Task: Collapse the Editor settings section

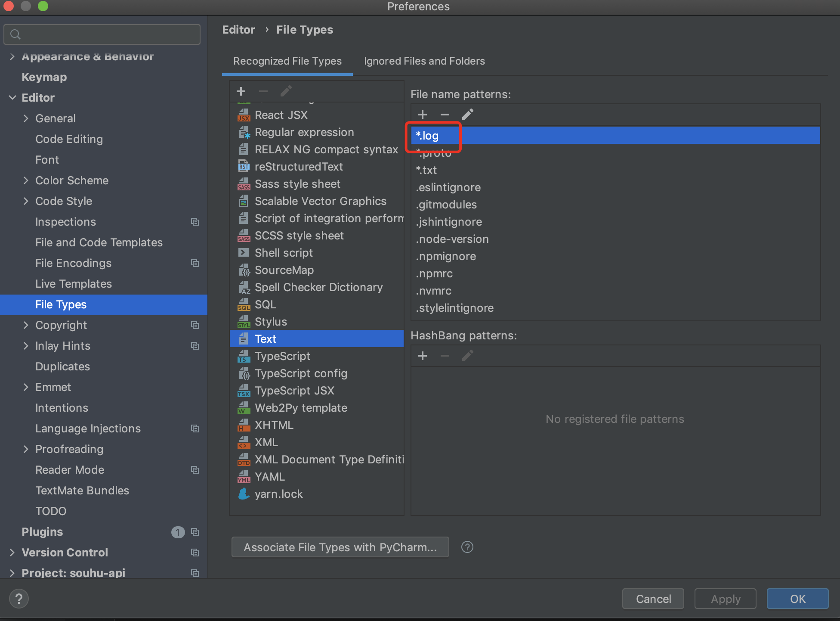Action: (12, 98)
